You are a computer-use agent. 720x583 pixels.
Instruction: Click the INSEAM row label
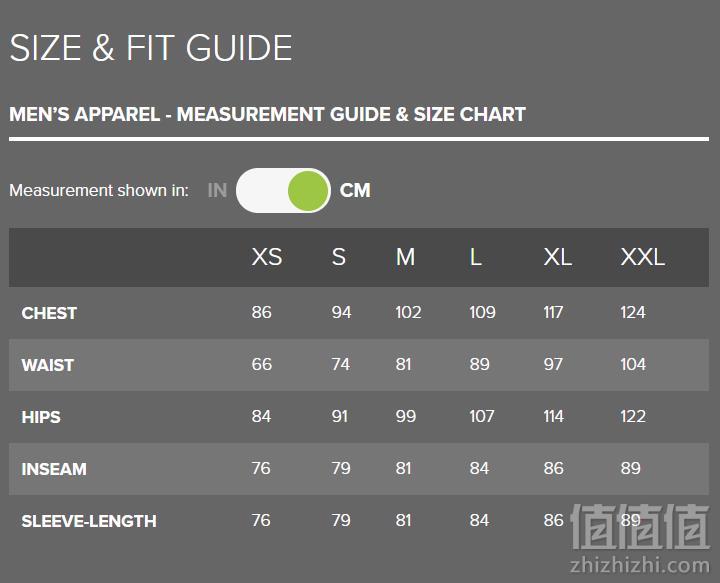(x=54, y=469)
